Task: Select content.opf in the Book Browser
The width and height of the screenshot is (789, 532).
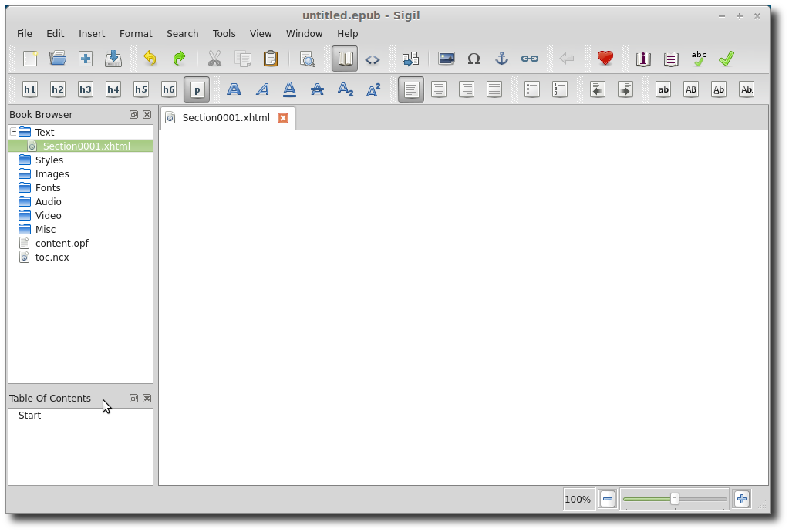Action: [x=62, y=243]
